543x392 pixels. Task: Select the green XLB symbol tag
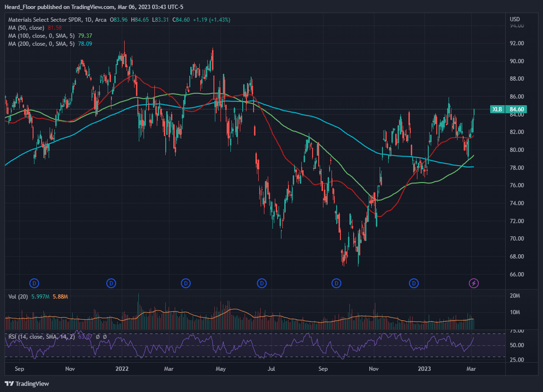[x=497, y=109]
